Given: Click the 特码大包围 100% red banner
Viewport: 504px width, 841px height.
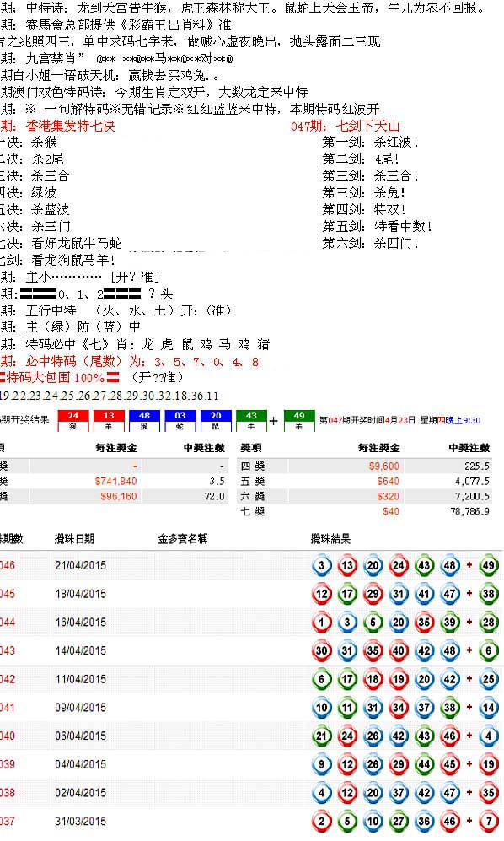Looking at the screenshot, I should point(60,377).
